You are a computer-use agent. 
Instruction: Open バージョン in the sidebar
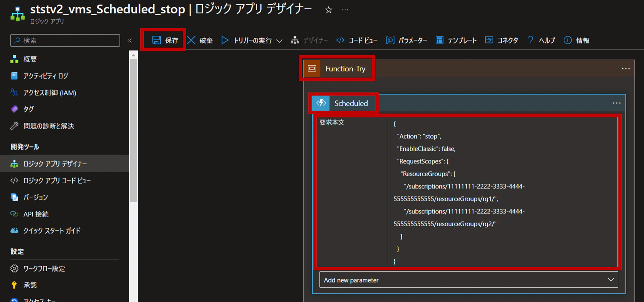(x=64, y=197)
